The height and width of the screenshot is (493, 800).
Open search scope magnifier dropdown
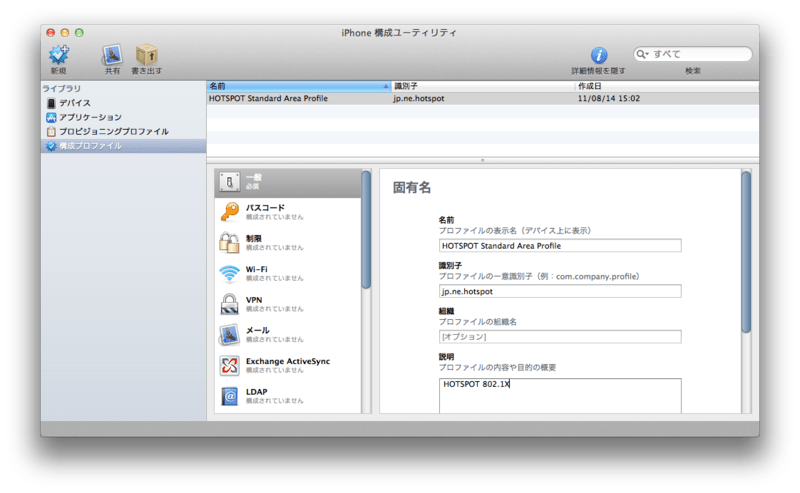coord(644,54)
